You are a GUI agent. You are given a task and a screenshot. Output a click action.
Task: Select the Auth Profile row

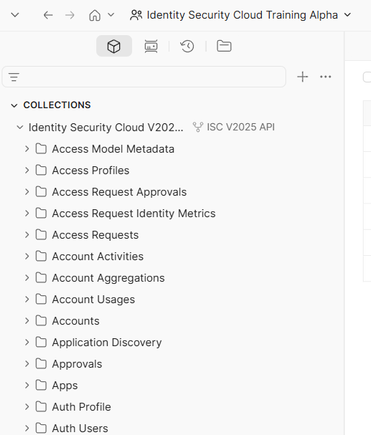tap(172, 407)
